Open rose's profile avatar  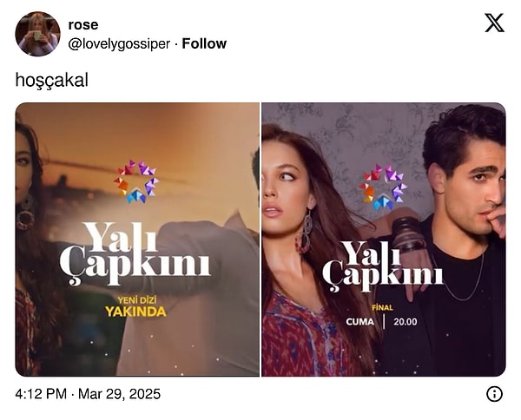pyautogui.click(x=37, y=34)
